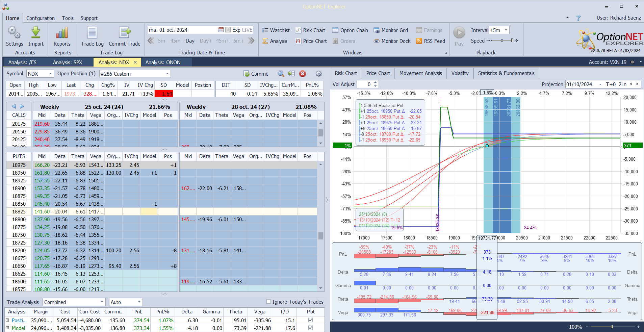This screenshot has width=644, height=332.
Task: Click the red delete position icon
Action: click(x=303, y=74)
